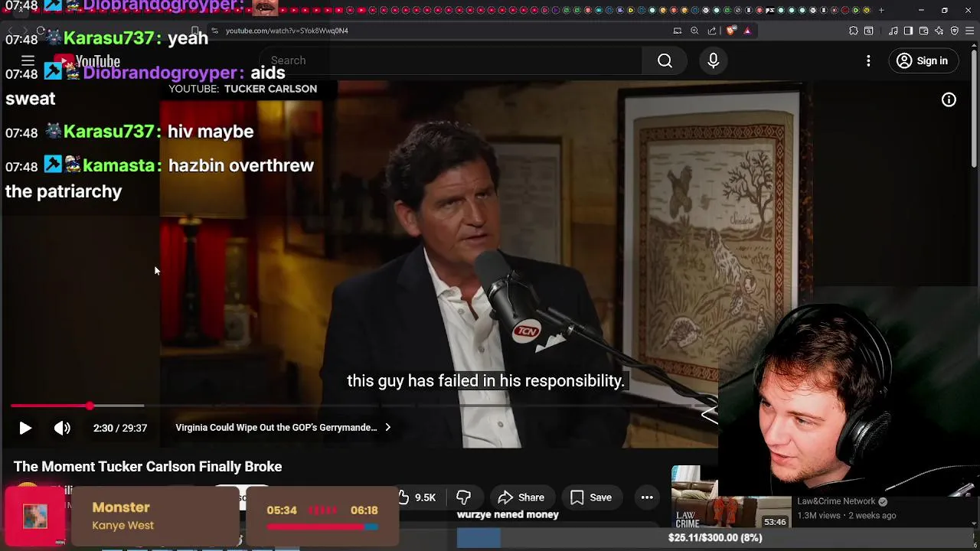Open the media playlist music note icon
Image resolution: width=980 pixels, height=551 pixels.
click(893, 31)
